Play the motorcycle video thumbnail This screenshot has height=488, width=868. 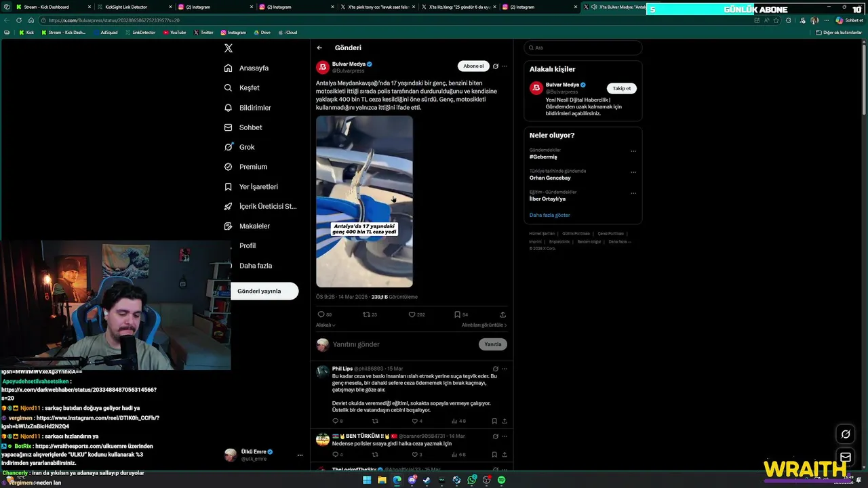click(x=364, y=201)
